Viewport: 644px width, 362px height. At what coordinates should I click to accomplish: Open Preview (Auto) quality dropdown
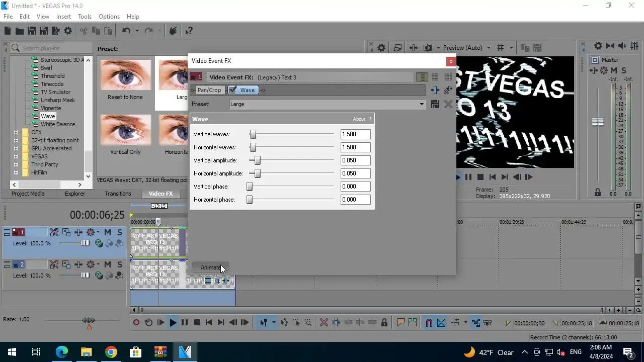pos(489,48)
